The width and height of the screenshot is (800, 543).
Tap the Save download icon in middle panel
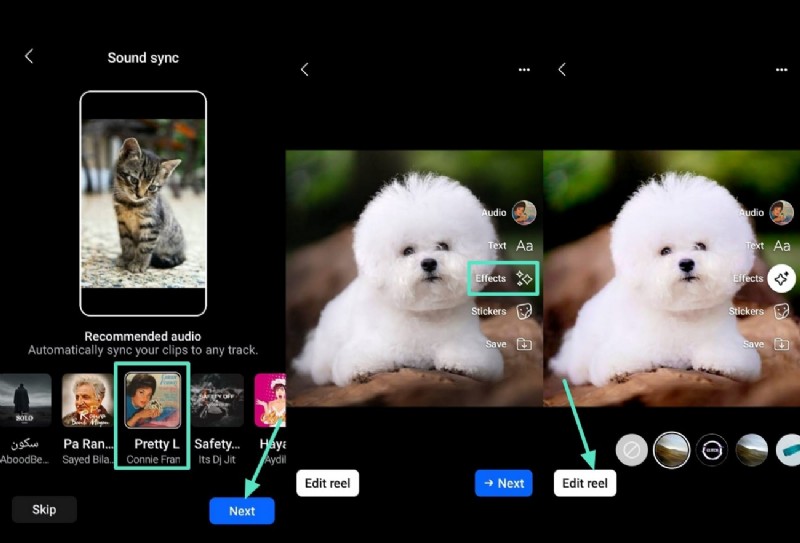pyautogui.click(x=523, y=344)
